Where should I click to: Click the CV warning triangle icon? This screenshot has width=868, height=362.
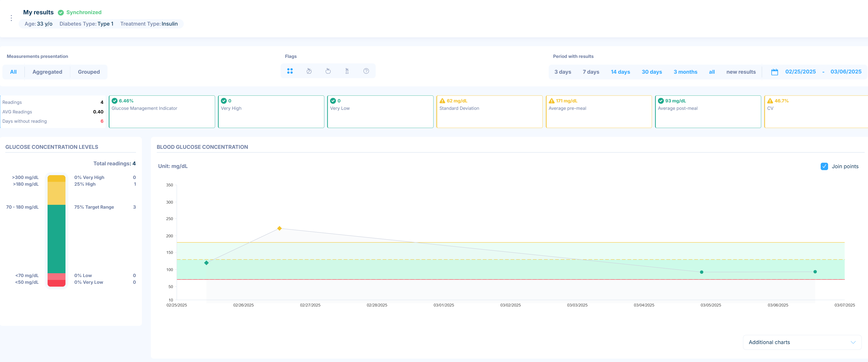point(770,101)
